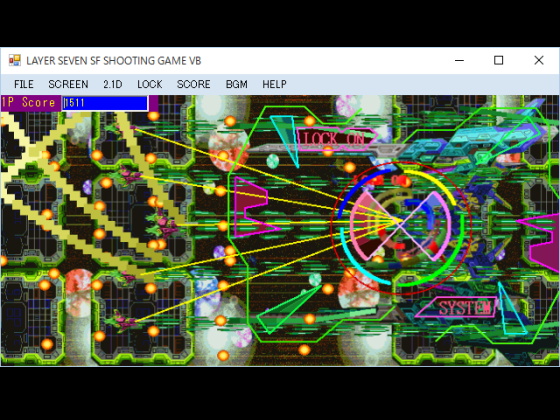
Task: Minimize the game window
Action: [x=459, y=60]
